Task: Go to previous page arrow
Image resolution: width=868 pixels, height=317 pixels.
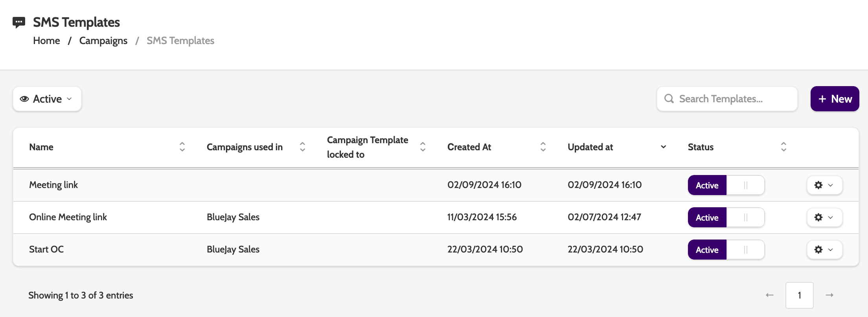Action: pos(769,295)
